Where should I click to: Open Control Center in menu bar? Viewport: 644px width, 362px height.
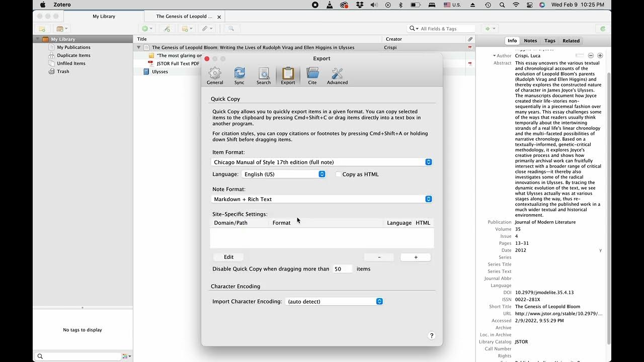point(529,5)
